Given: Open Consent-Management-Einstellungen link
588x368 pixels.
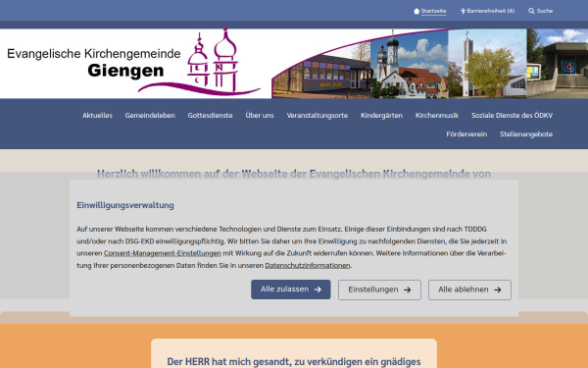Looking at the screenshot, I should point(163,253).
